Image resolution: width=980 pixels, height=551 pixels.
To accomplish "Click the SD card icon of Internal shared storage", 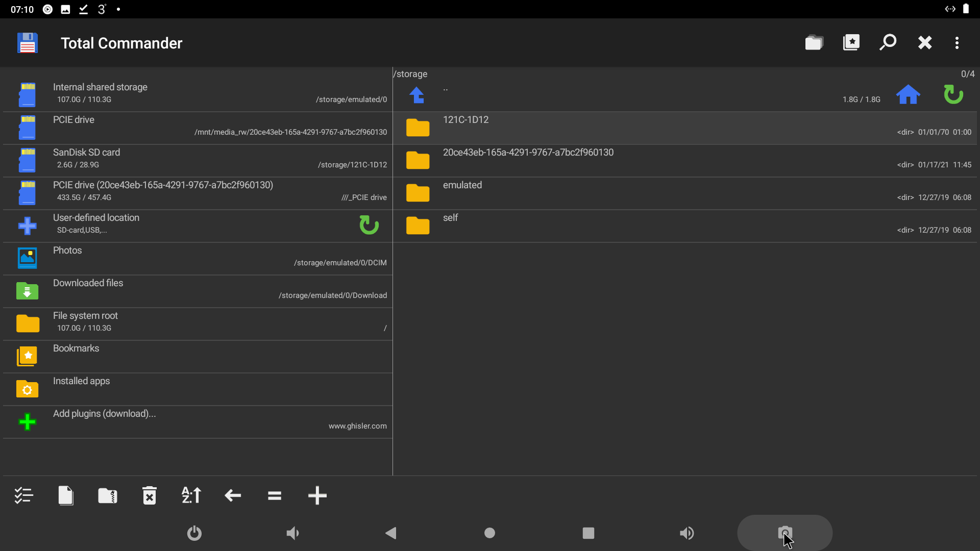I will click(x=27, y=95).
